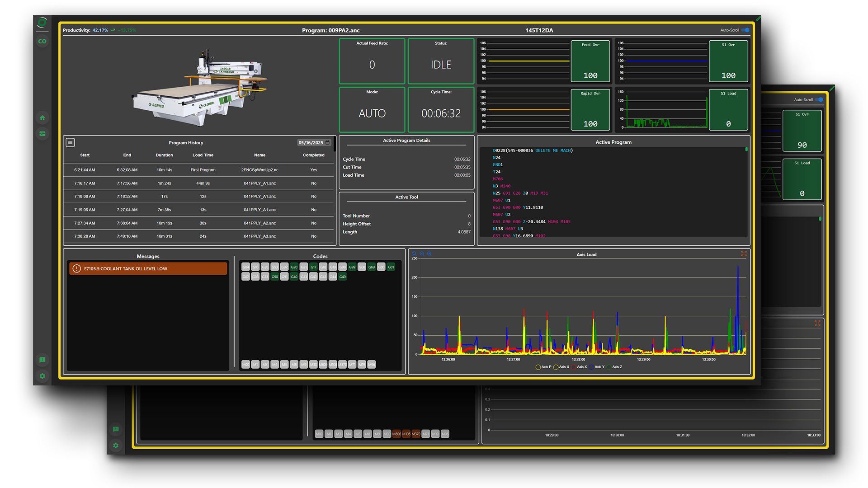Viewport: 868px width, 488px height.
Task: Go to the Home page in the sidebar
Action: click(42, 118)
